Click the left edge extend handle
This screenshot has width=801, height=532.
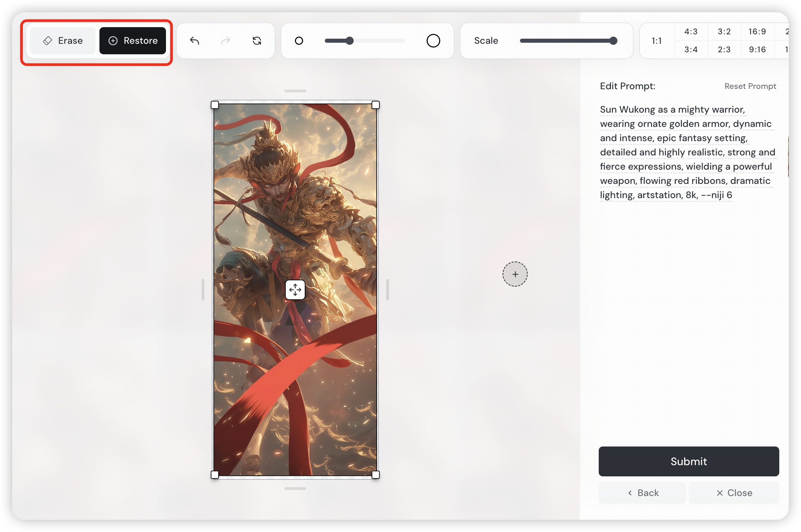(x=203, y=290)
